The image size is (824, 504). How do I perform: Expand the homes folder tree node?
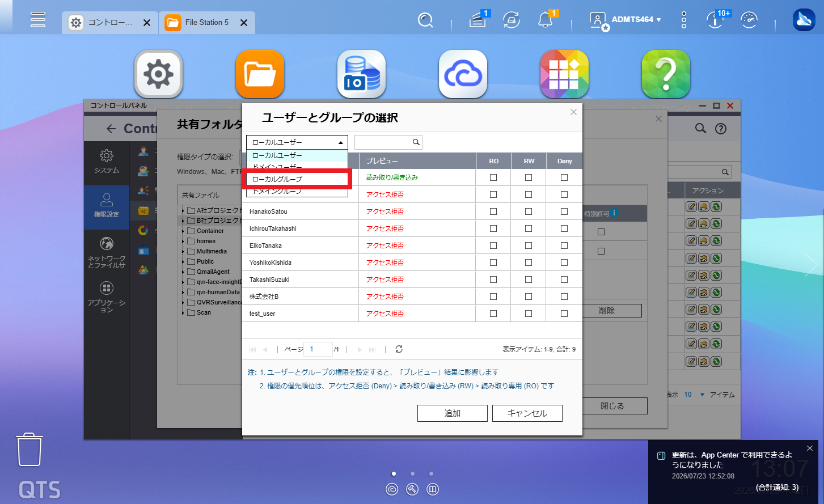click(x=183, y=242)
